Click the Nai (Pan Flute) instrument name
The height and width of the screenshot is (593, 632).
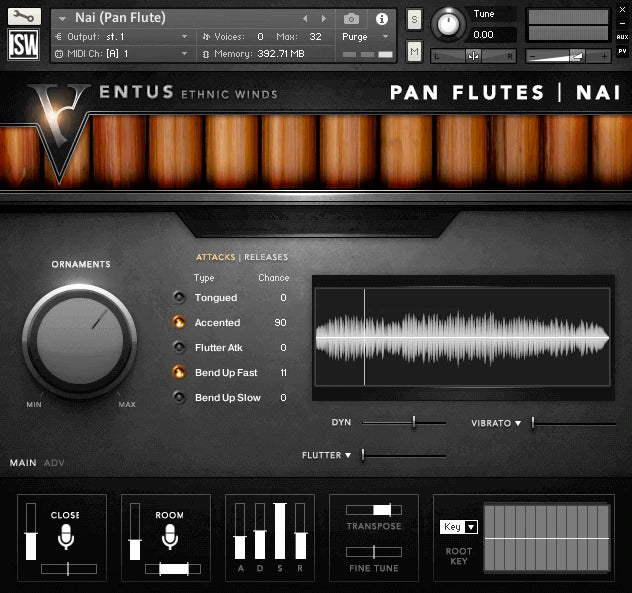[x=120, y=18]
